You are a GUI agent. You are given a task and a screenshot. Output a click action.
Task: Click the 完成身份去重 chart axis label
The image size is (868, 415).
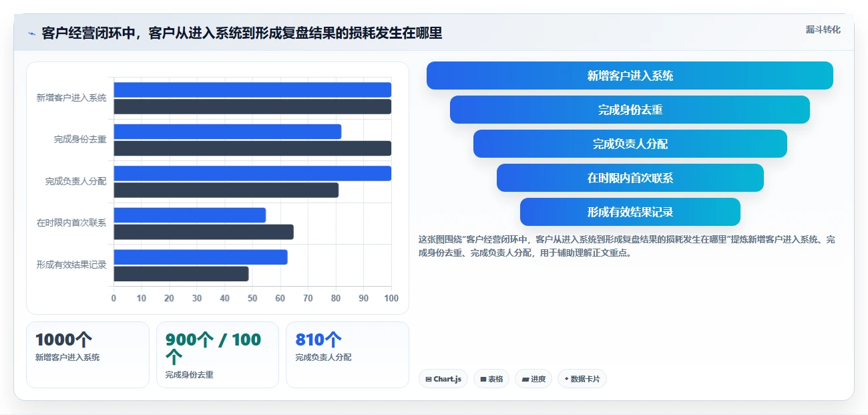(x=80, y=140)
